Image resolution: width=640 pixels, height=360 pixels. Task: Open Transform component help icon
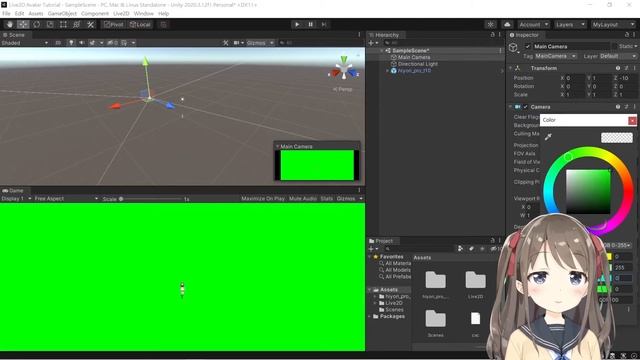pyautogui.click(x=618, y=68)
